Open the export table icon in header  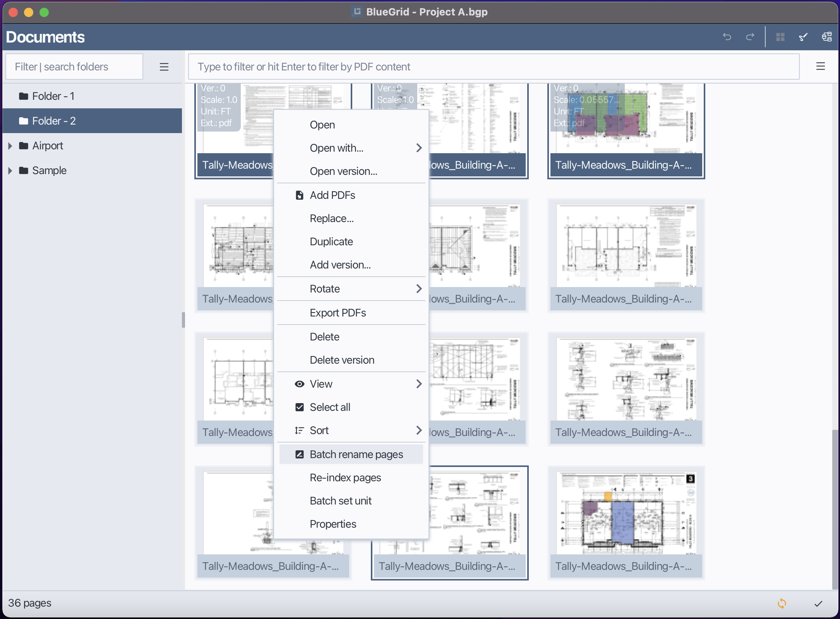point(826,37)
